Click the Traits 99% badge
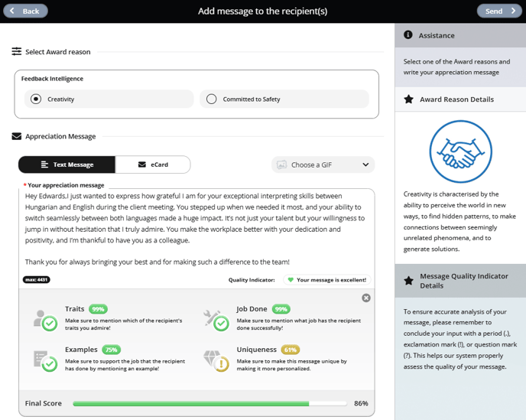The width and height of the screenshot is (526, 420). (x=98, y=309)
